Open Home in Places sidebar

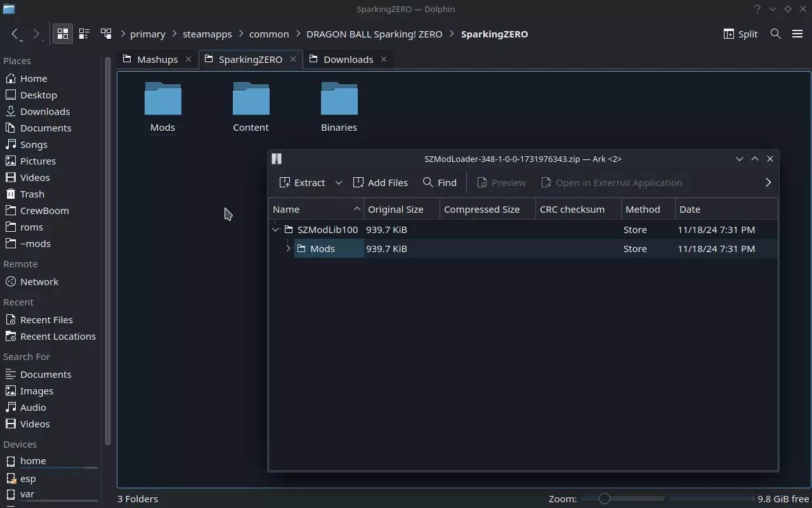tap(51, 78)
